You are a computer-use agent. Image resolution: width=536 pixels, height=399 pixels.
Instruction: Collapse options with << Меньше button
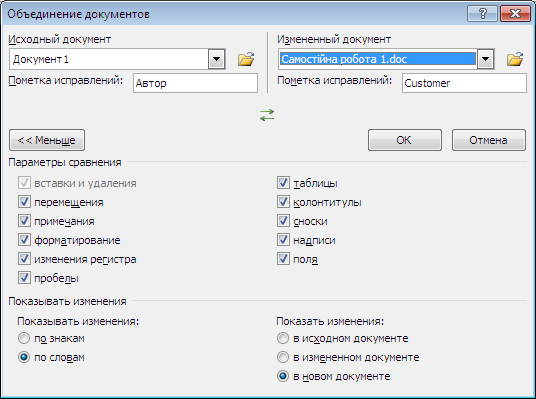coord(47,140)
